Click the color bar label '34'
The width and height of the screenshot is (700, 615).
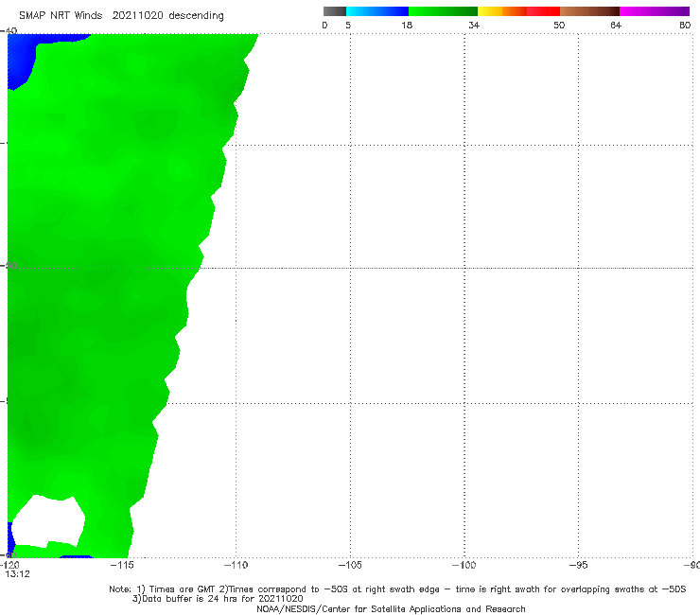click(x=474, y=26)
